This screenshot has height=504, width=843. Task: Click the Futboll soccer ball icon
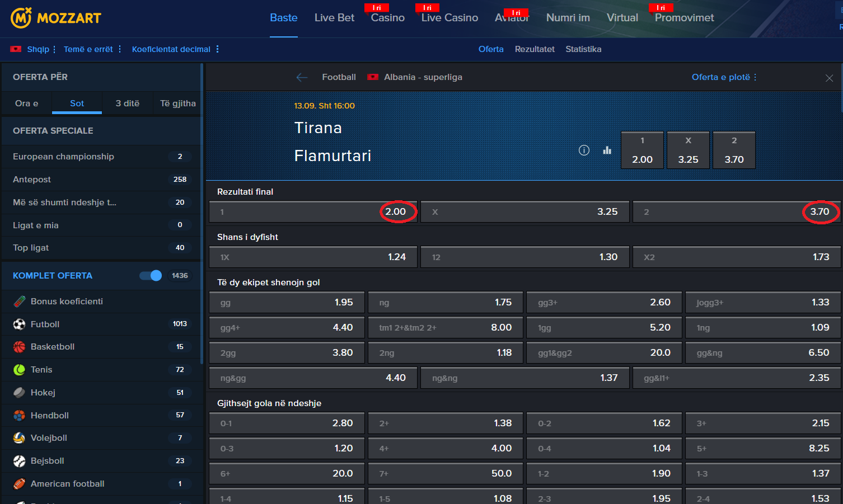(20, 324)
